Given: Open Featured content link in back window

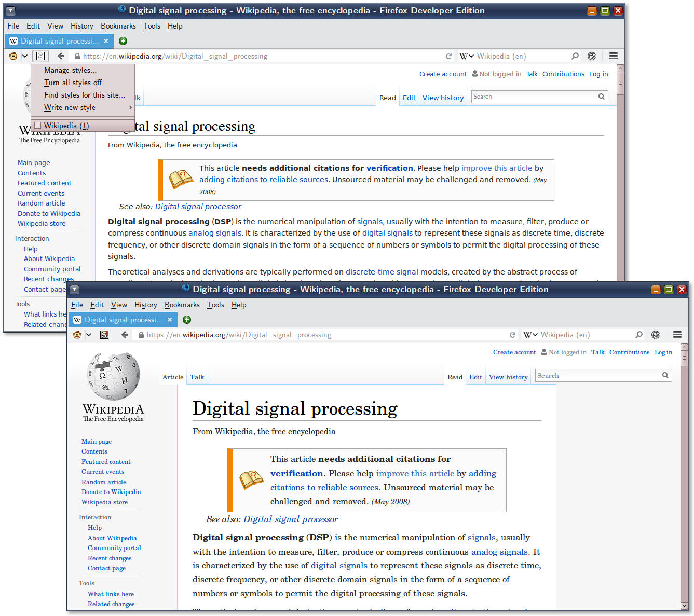Looking at the screenshot, I should point(45,183).
